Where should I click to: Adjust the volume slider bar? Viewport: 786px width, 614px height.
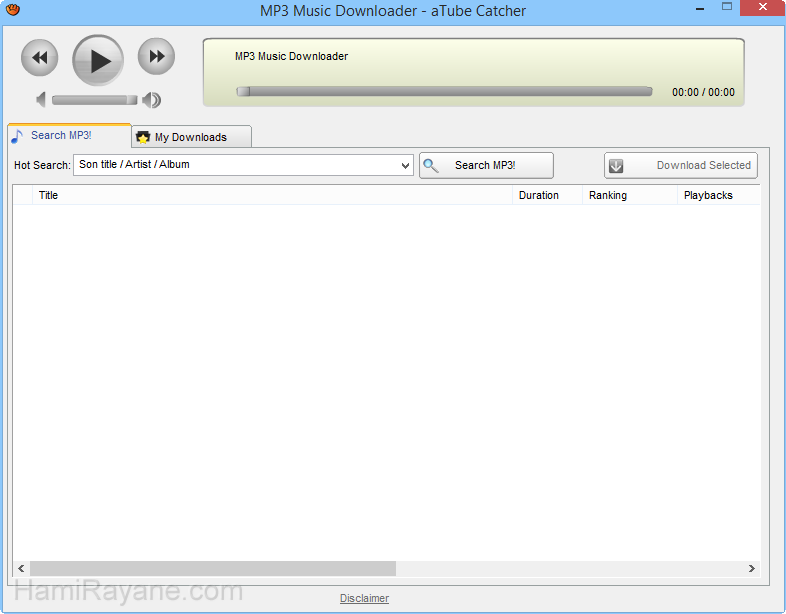click(x=94, y=100)
